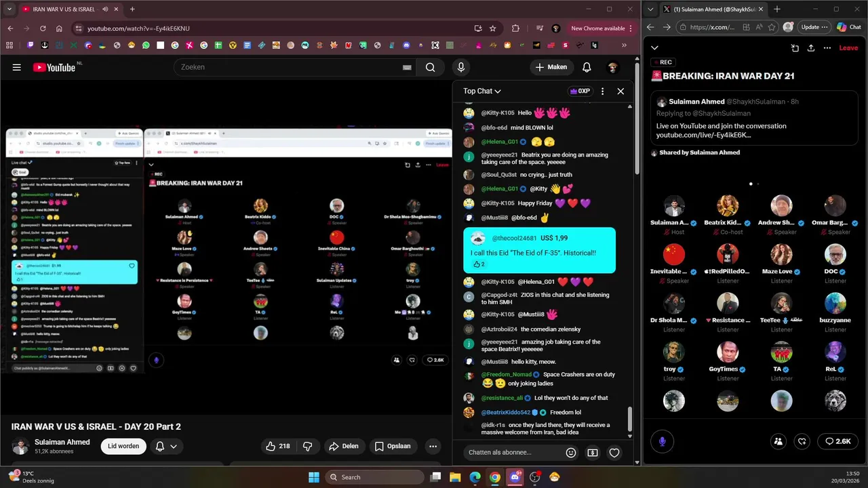Add X page to Edge favorites star
The image size is (868, 488).
tap(772, 27)
